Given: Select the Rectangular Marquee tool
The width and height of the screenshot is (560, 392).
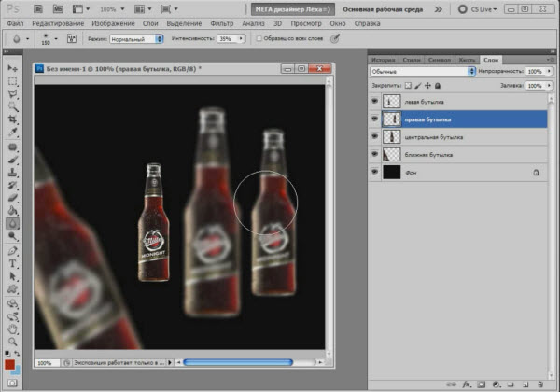Looking at the screenshot, I should (13, 82).
